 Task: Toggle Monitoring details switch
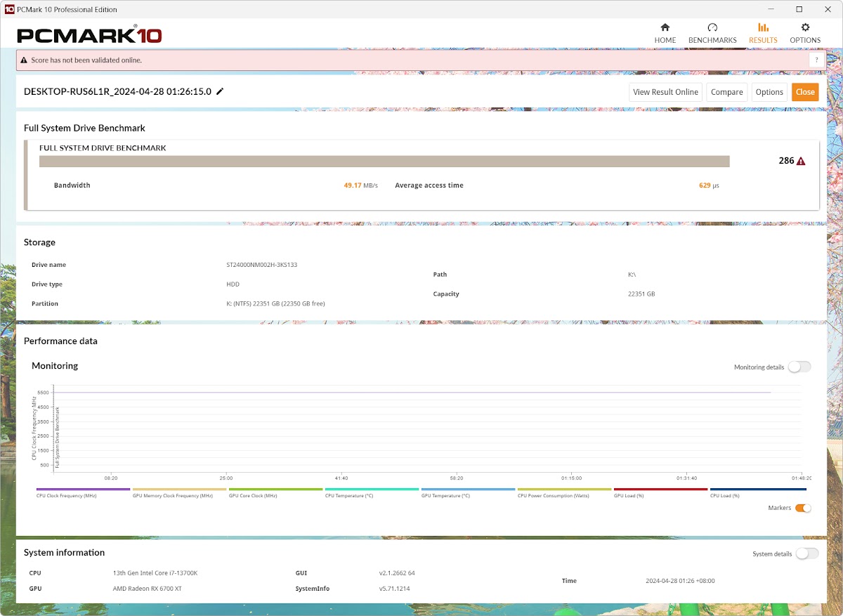799,367
